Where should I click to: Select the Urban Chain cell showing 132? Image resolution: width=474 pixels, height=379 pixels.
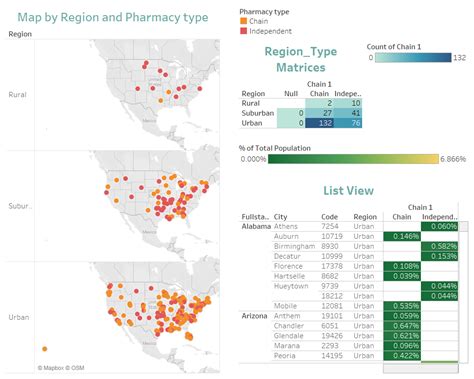coord(320,123)
